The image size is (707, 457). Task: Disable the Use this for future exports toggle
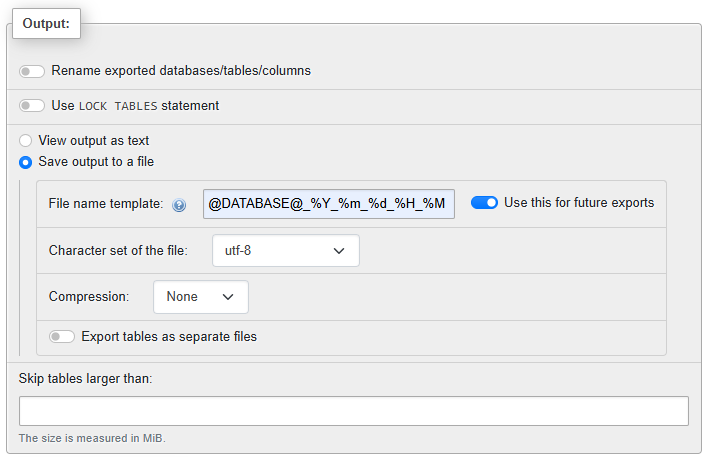click(x=484, y=203)
